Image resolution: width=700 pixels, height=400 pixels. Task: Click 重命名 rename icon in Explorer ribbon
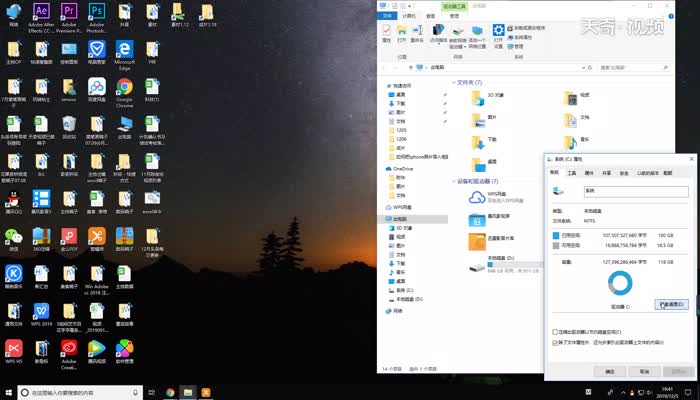[417, 33]
